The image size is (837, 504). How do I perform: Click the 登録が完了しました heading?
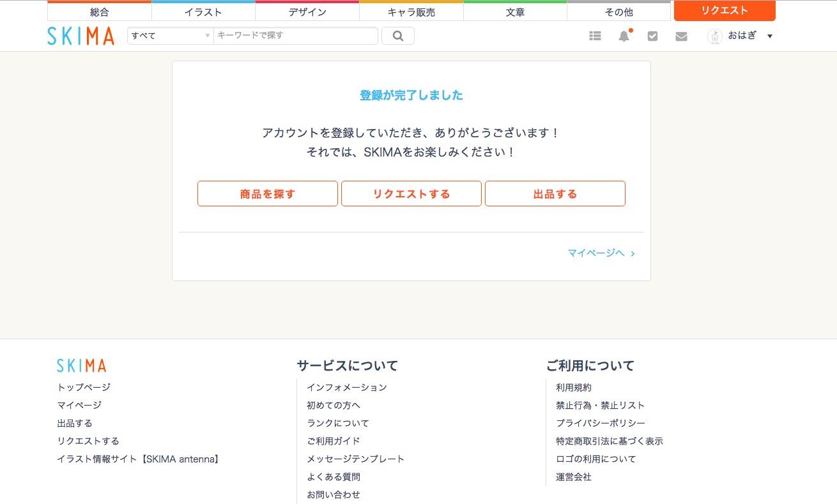click(411, 95)
